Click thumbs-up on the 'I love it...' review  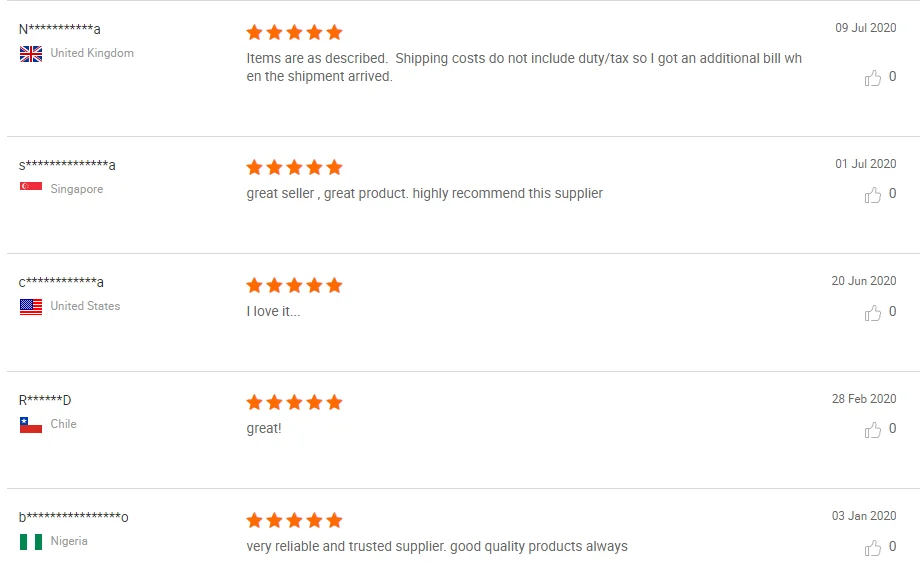873,313
